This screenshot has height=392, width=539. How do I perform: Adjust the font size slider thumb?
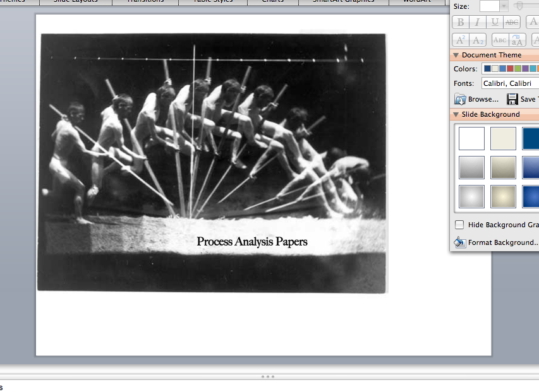point(520,5)
